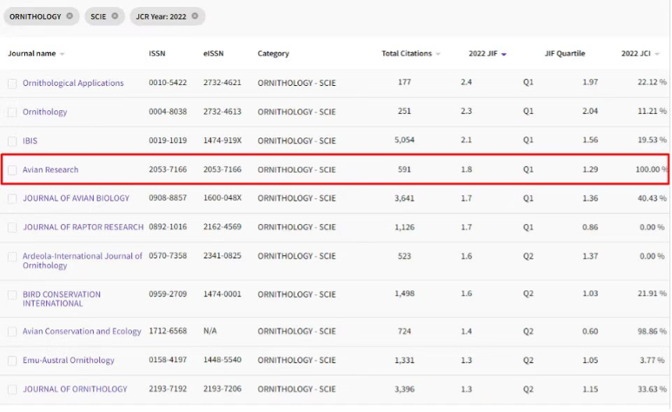
Task: Click the Journal name sort arrow
Action: click(x=62, y=54)
